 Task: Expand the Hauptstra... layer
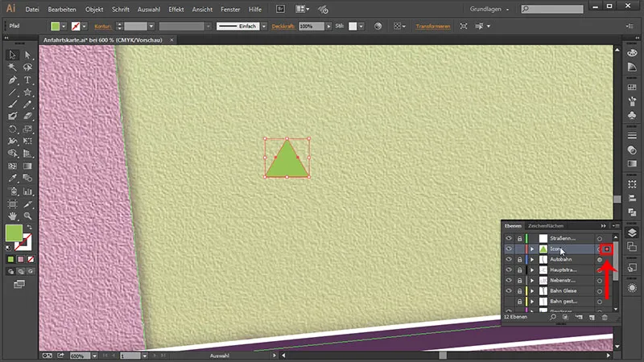[x=532, y=269]
